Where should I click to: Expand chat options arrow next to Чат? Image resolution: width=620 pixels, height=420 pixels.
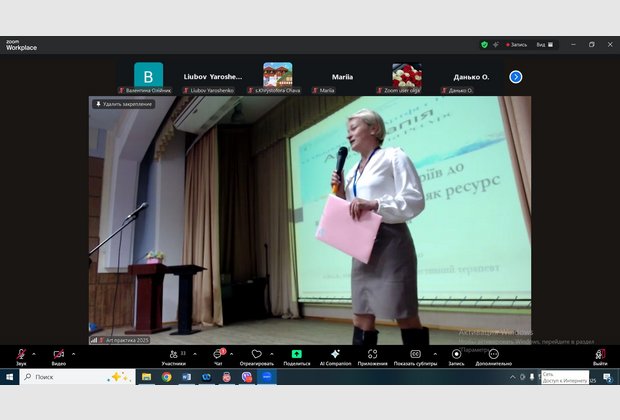point(232,354)
